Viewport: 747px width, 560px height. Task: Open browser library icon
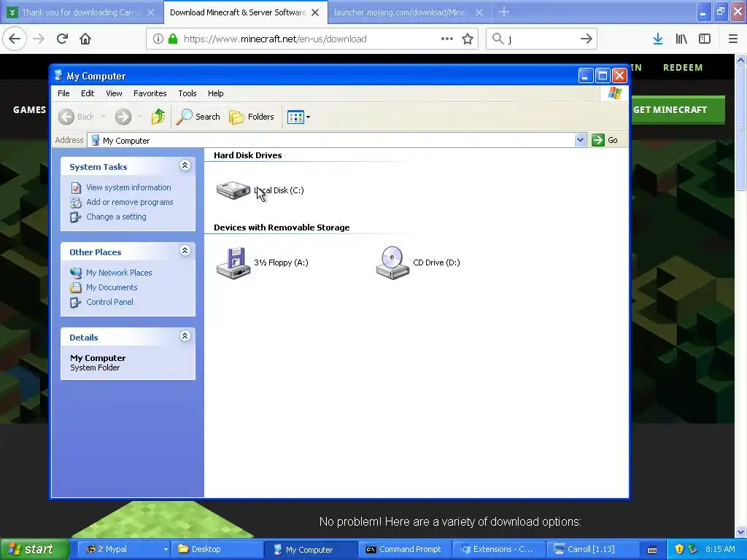coord(681,39)
